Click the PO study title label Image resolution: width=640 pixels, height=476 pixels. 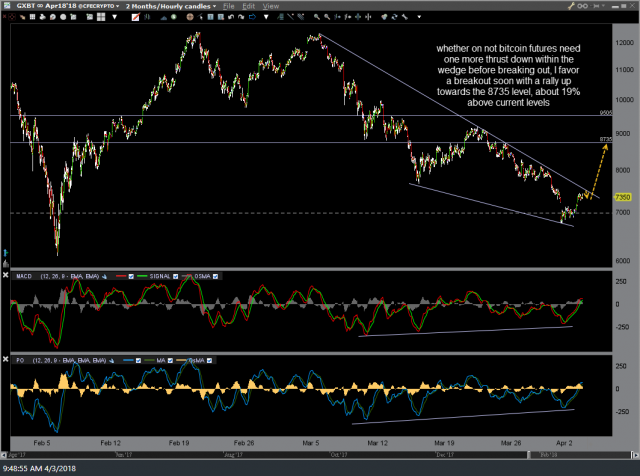coord(20,360)
